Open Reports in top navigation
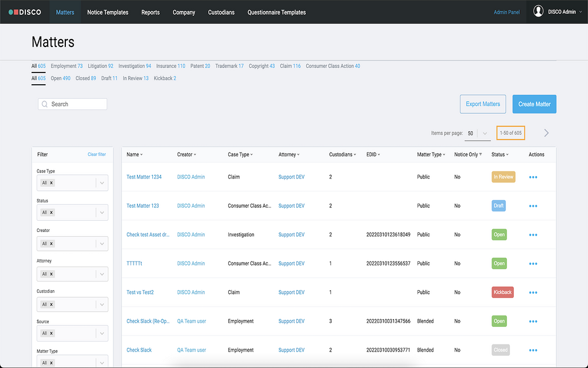588x368 pixels. 151,12
